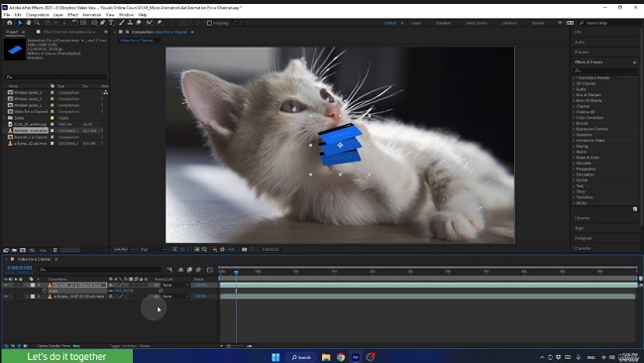Open the Composition menu
The width and height of the screenshot is (644, 363).
pos(38,15)
